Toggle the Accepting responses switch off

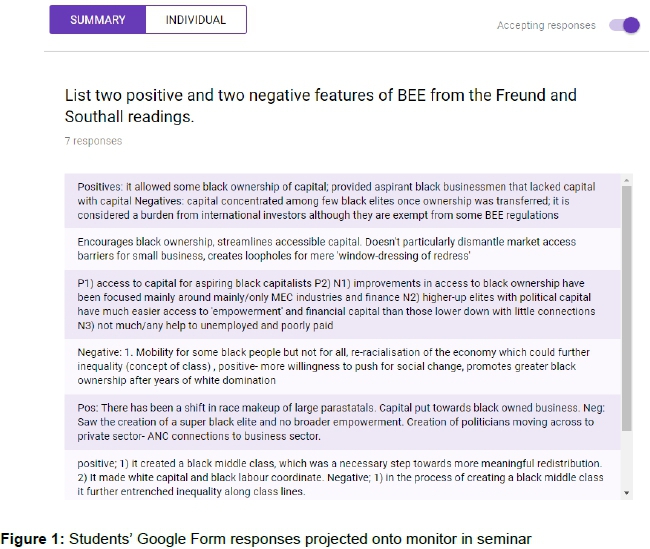(x=624, y=25)
